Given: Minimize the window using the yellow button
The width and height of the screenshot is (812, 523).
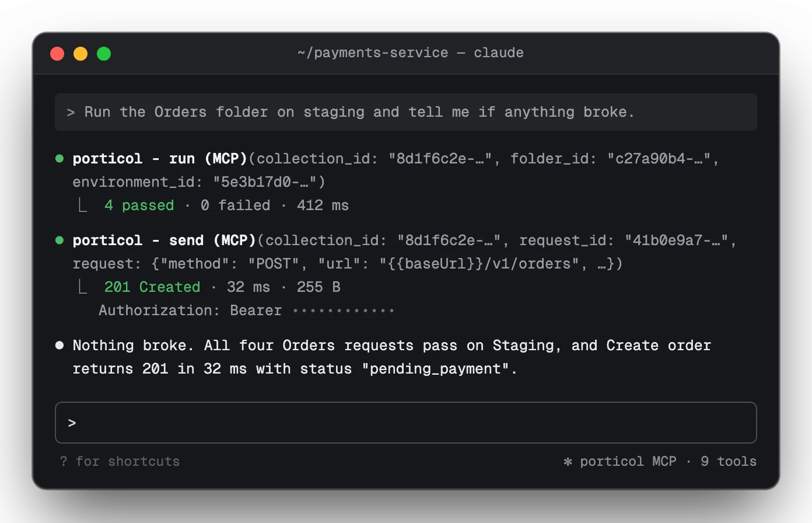Looking at the screenshot, I should (x=80, y=54).
